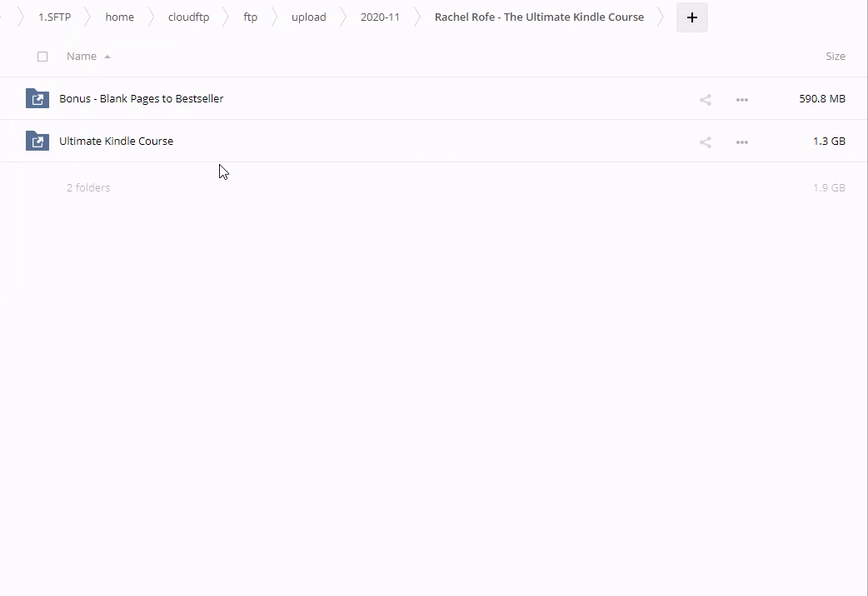This screenshot has width=868, height=596.
Task: Click the Ultimate Kindle Course folder icon
Action: click(37, 141)
